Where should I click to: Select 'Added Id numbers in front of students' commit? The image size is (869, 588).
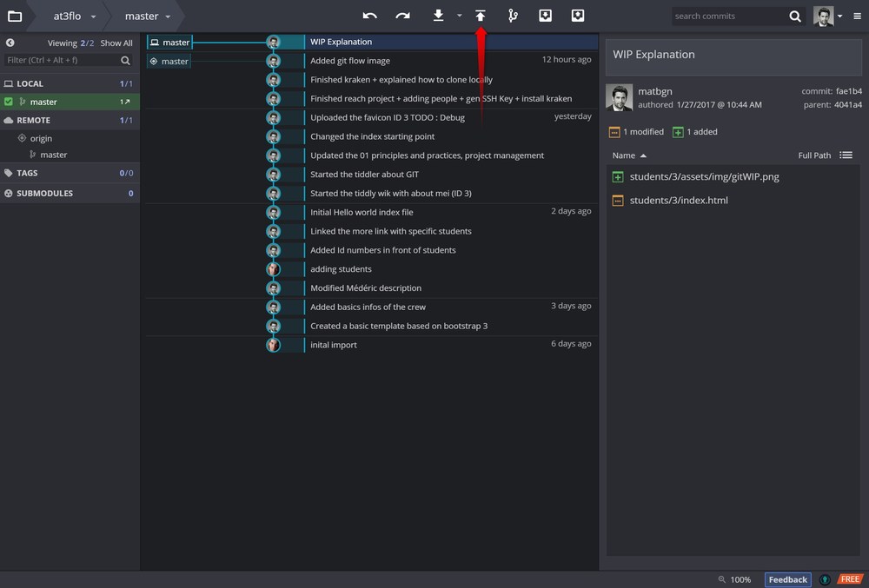(451, 250)
